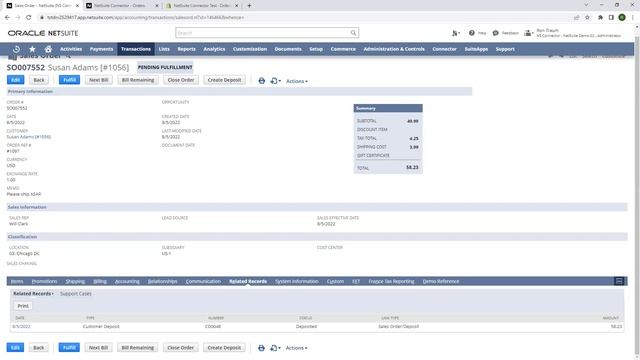Open the Documents menu
Screen dimensions: 640x360
[288, 49]
